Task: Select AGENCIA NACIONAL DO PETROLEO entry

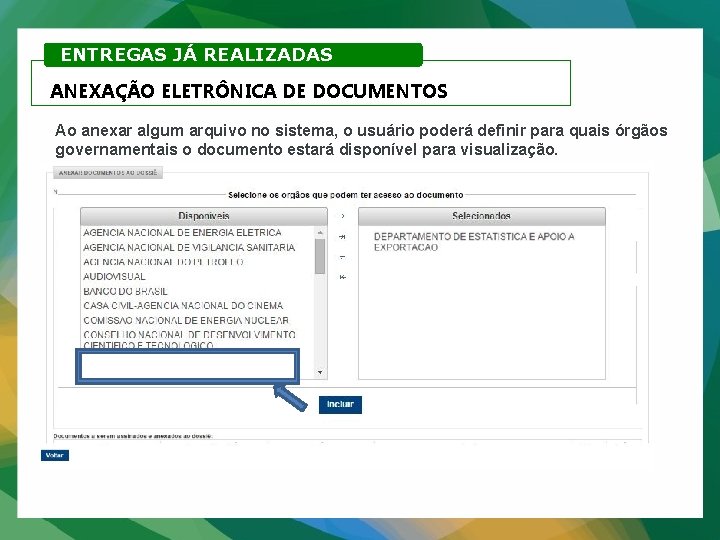Action: 163,262
